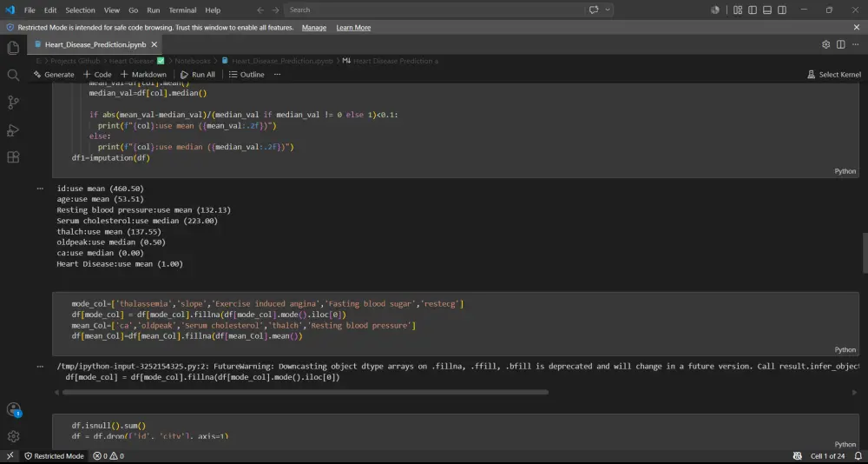The height and width of the screenshot is (464, 868).
Task: Select the Heart_Disease_Prediction.ipynb tab
Action: [x=94, y=44]
